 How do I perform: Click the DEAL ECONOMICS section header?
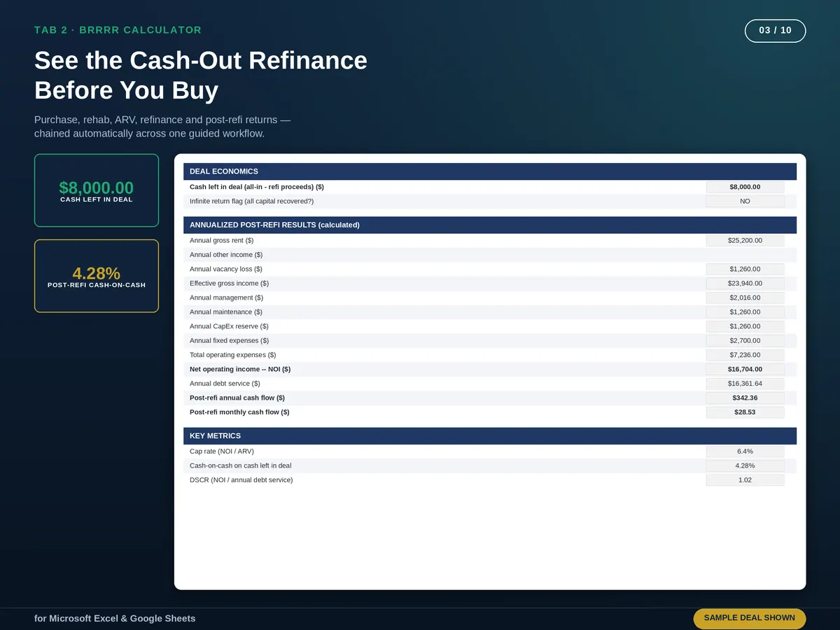tap(490, 171)
